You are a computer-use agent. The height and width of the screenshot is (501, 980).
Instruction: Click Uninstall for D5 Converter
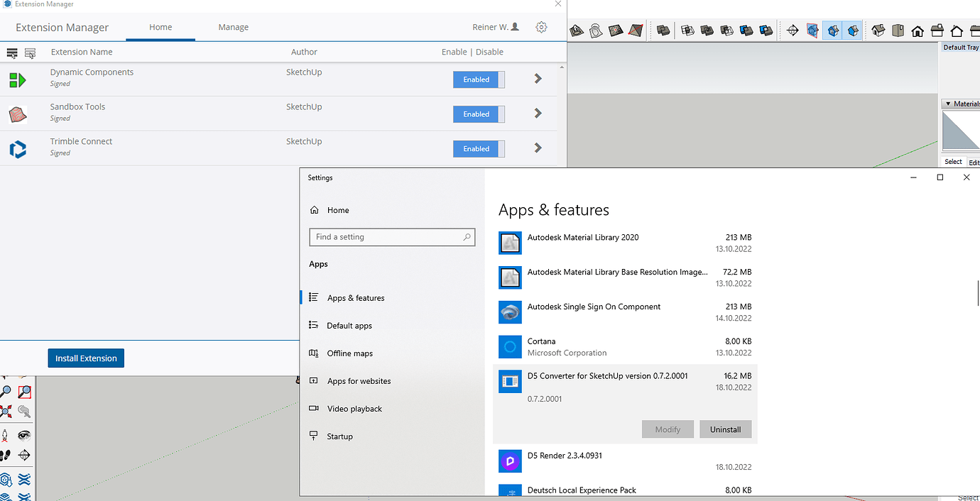coord(725,429)
